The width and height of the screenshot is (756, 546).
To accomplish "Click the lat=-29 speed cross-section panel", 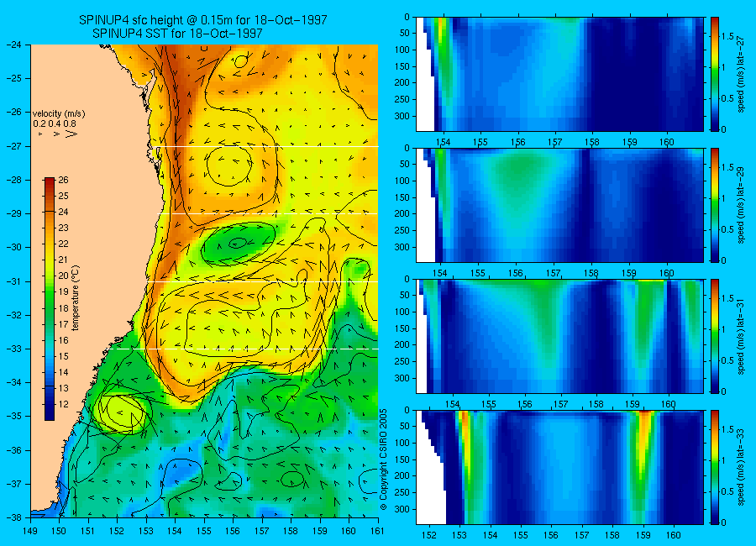I will pyautogui.click(x=559, y=205).
